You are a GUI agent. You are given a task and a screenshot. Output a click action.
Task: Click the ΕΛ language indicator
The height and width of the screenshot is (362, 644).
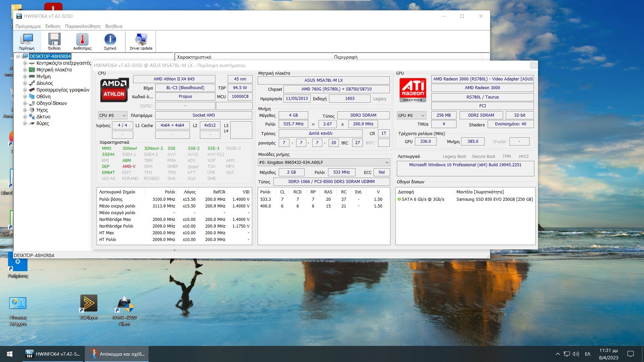coord(588,354)
